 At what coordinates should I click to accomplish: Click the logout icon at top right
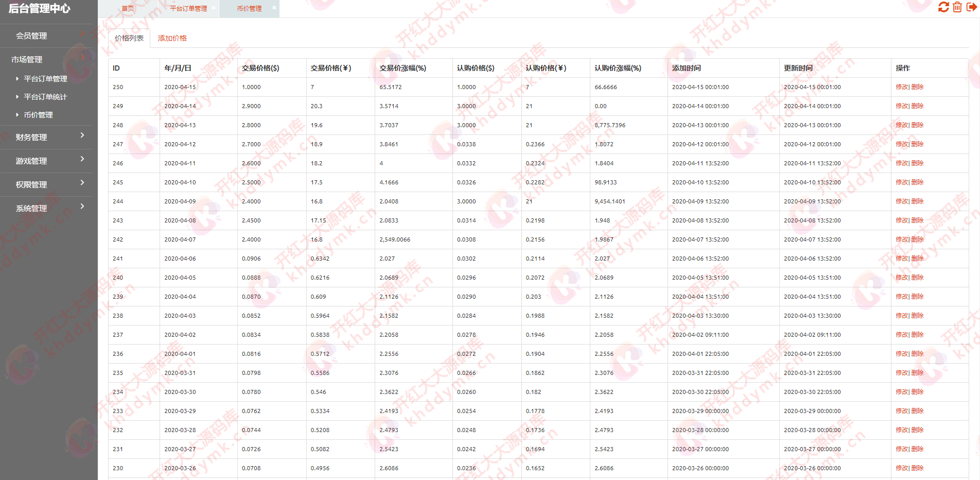pyautogui.click(x=972, y=7)
